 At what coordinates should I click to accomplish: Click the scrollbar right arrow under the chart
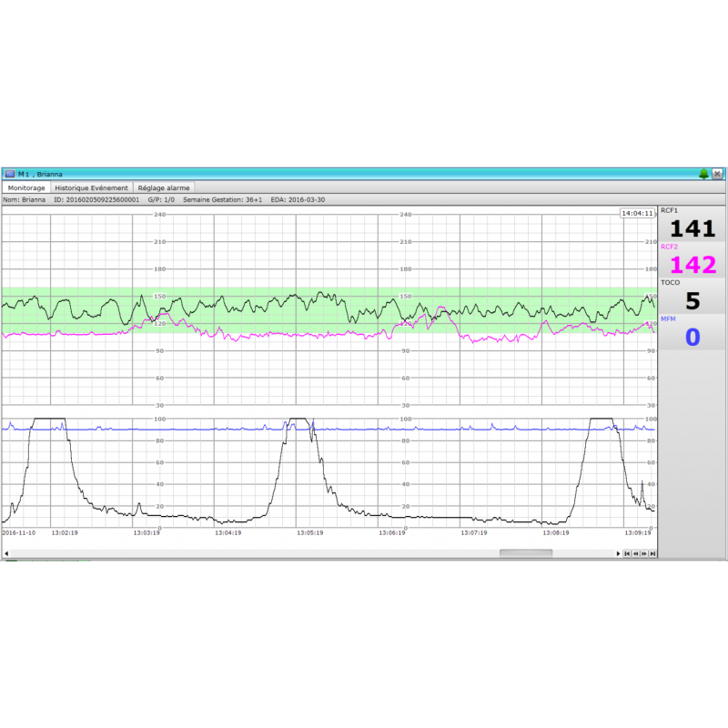point(618,553)
